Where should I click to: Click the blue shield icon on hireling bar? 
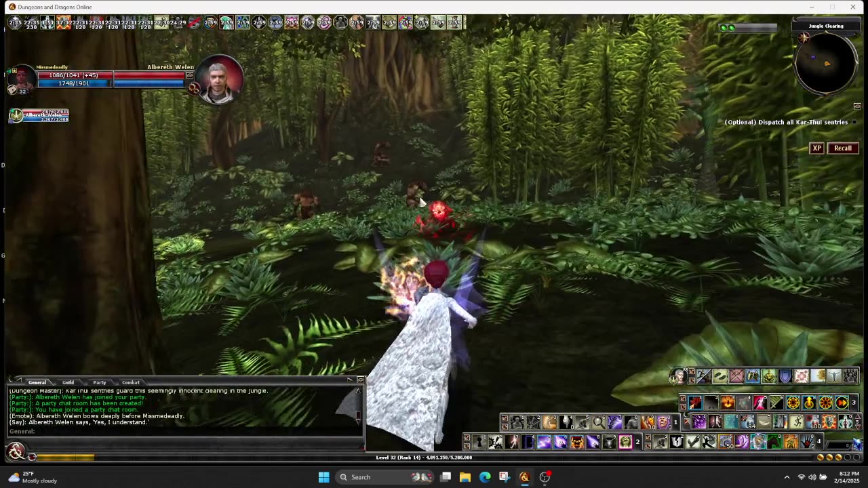tap(785, 375)
